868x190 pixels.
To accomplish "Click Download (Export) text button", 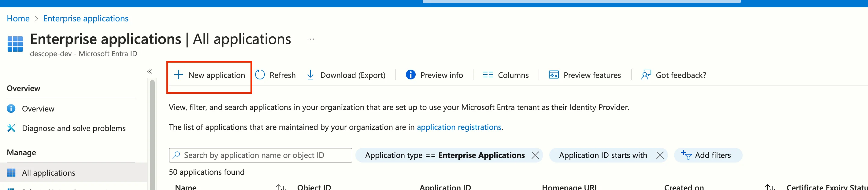I will tap(352, 75).
